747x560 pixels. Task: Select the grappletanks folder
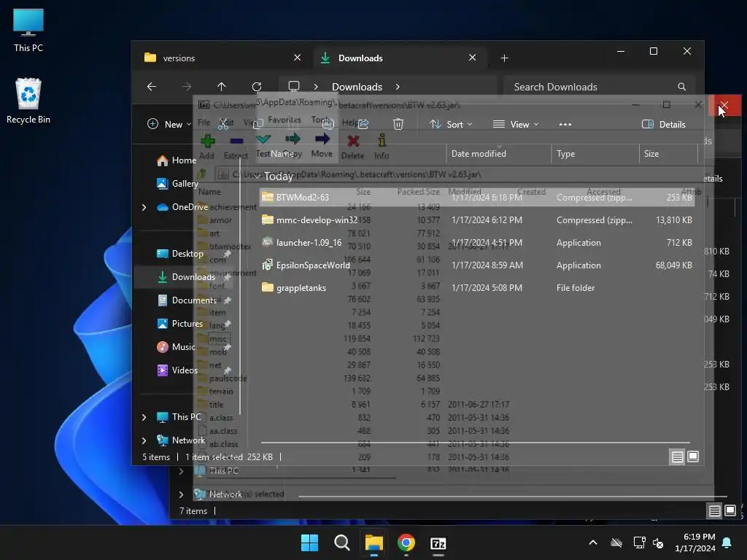(476, 288)
